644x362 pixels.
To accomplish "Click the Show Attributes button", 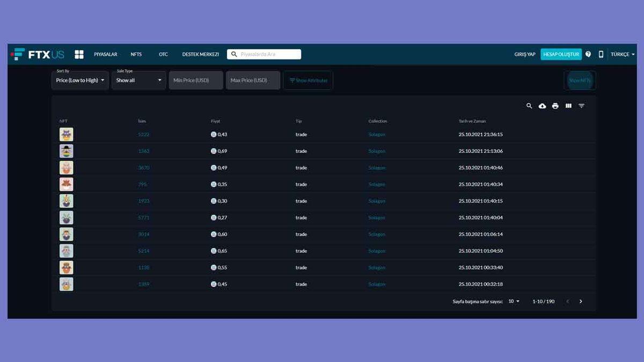I will [308, 80].
